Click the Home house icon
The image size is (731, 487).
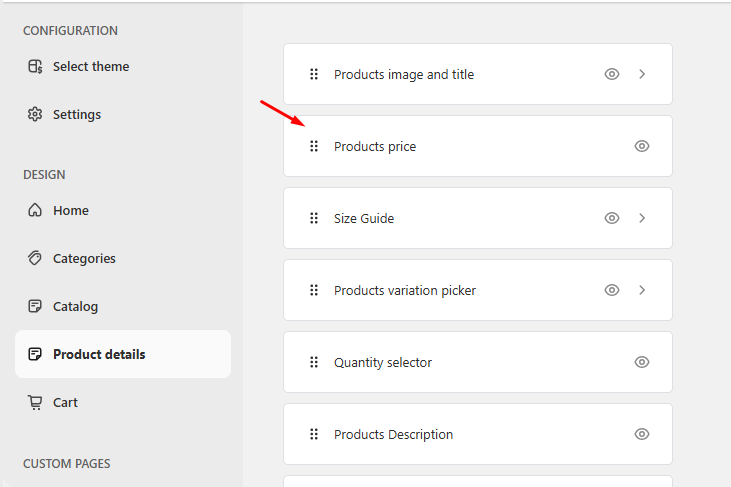point(35,210)
